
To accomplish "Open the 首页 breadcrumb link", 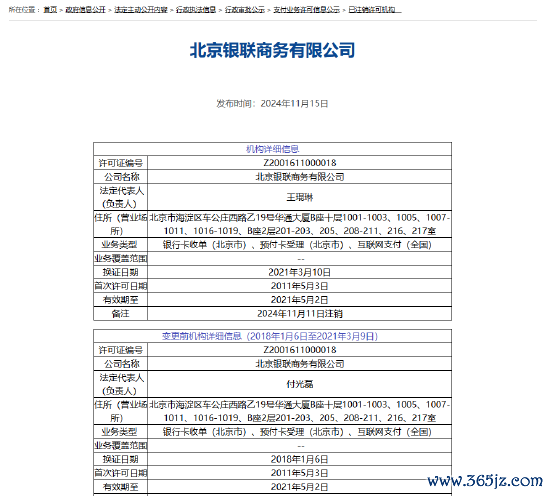I will point(50,10).
